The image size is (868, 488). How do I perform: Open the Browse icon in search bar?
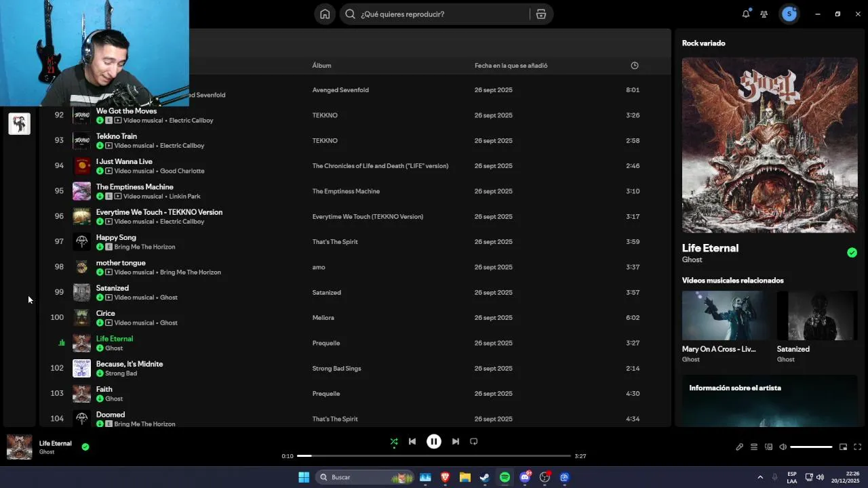click(x=540, y=14)
